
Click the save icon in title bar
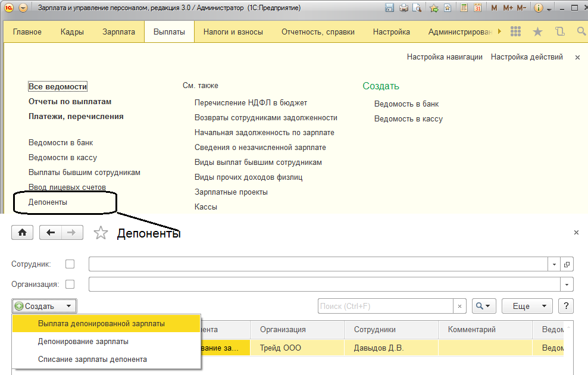390,8
